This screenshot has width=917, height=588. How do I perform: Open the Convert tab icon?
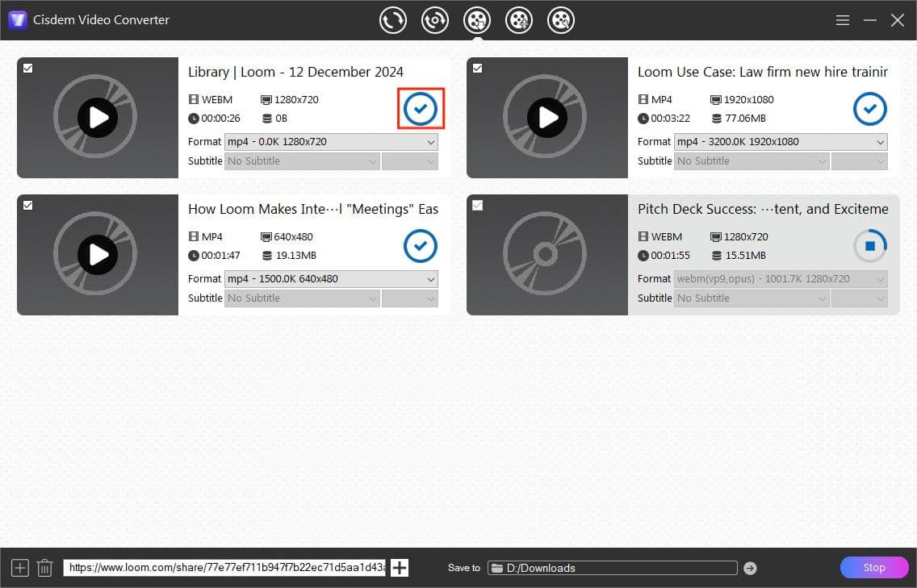392,20
